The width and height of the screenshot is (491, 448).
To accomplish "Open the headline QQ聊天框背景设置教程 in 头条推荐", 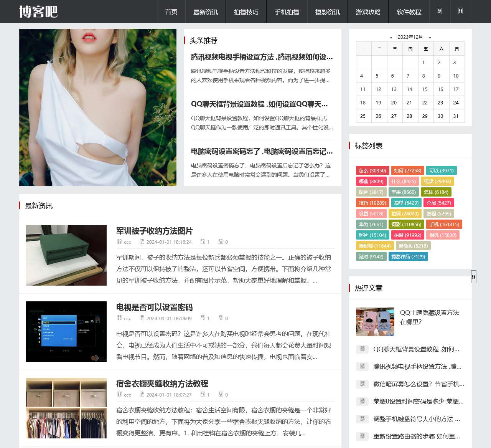I will (x=259, y=104).
